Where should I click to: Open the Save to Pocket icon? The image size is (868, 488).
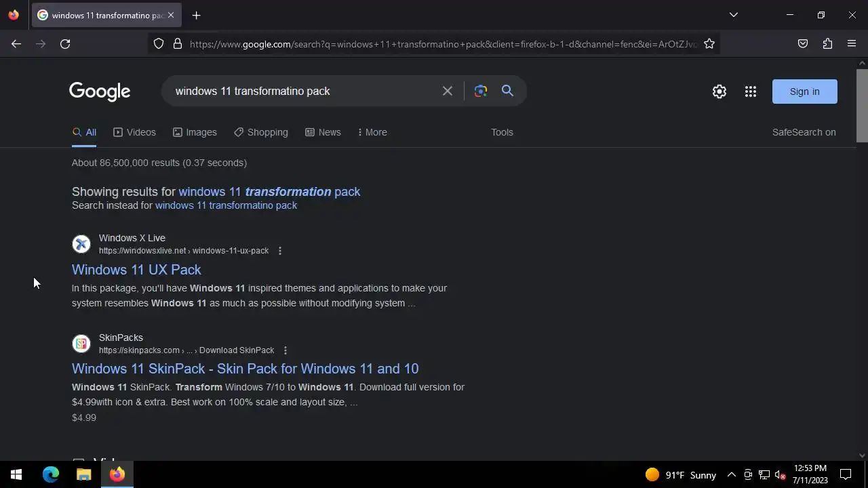803,44
